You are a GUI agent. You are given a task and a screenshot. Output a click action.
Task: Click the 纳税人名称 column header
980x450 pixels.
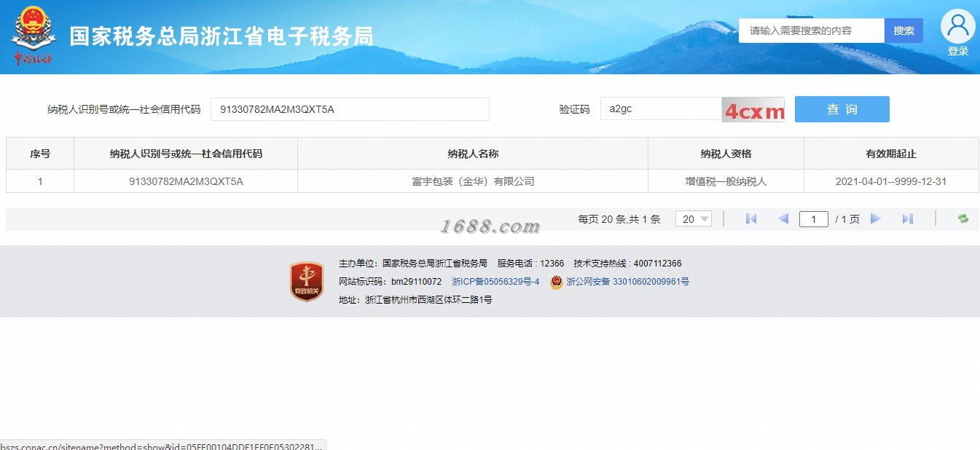tap(473, 154)
